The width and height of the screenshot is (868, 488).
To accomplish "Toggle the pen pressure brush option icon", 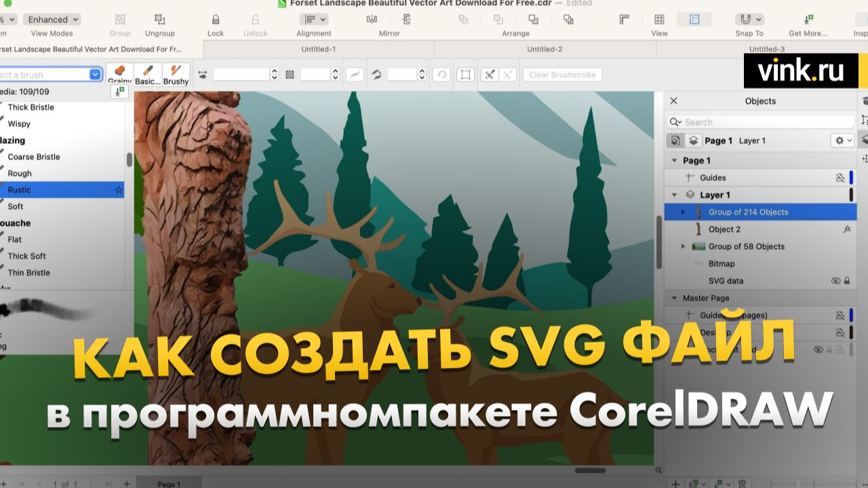I will click(355, 75).
